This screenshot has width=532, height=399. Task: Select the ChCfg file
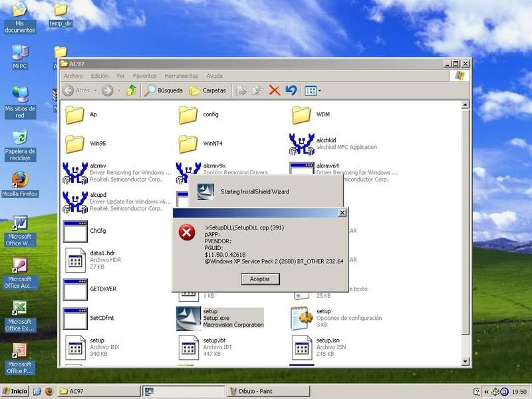click(x=85, y=231)
